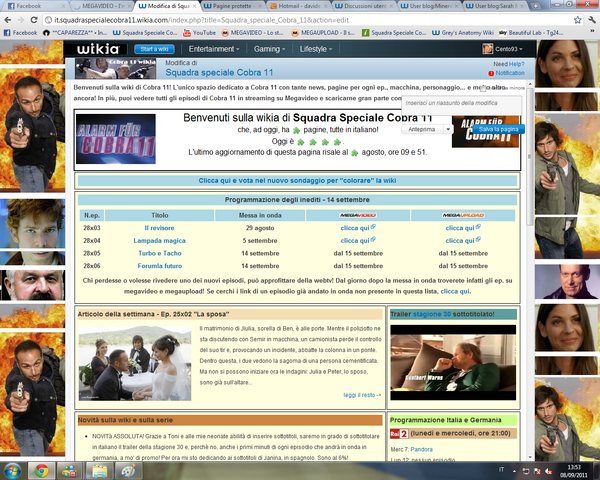This screenshot has height=480, width=600.
Task: Open the Pandora episode link
Action: tap(421, 449)
